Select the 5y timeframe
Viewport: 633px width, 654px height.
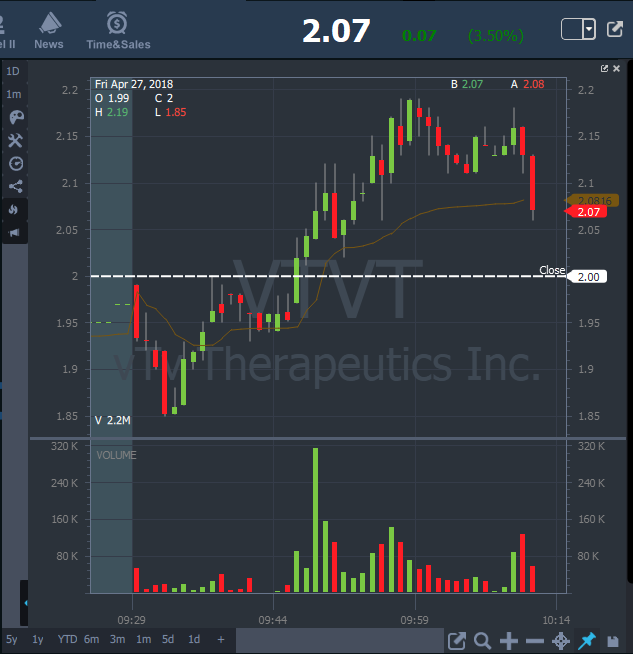[12, 639]
